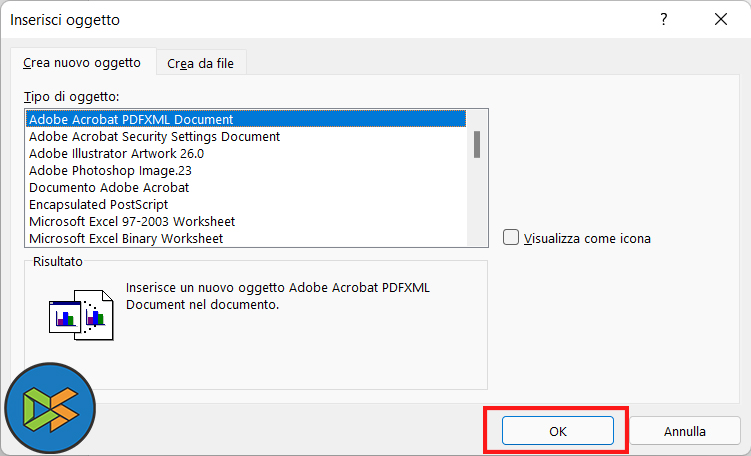Select the Crea nuovo oggetto tab

82,62
